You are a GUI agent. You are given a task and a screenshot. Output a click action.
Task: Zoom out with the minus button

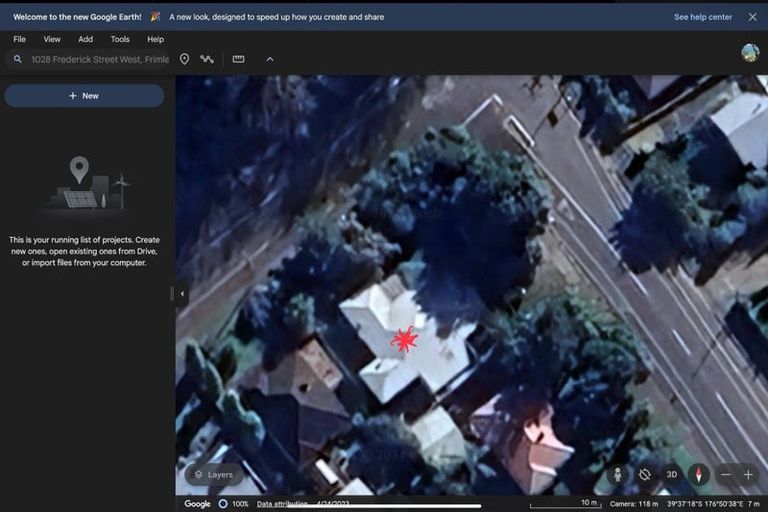pos(726,474)
